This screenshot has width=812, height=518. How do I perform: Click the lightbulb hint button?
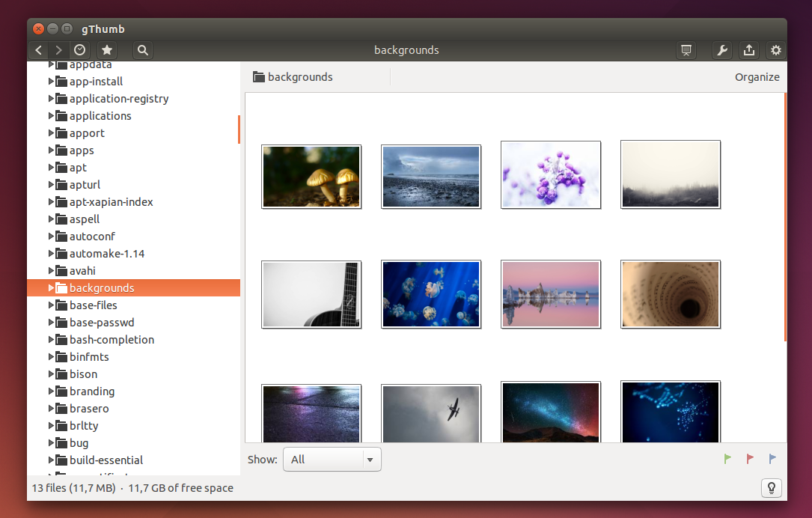tap(771, 487)
